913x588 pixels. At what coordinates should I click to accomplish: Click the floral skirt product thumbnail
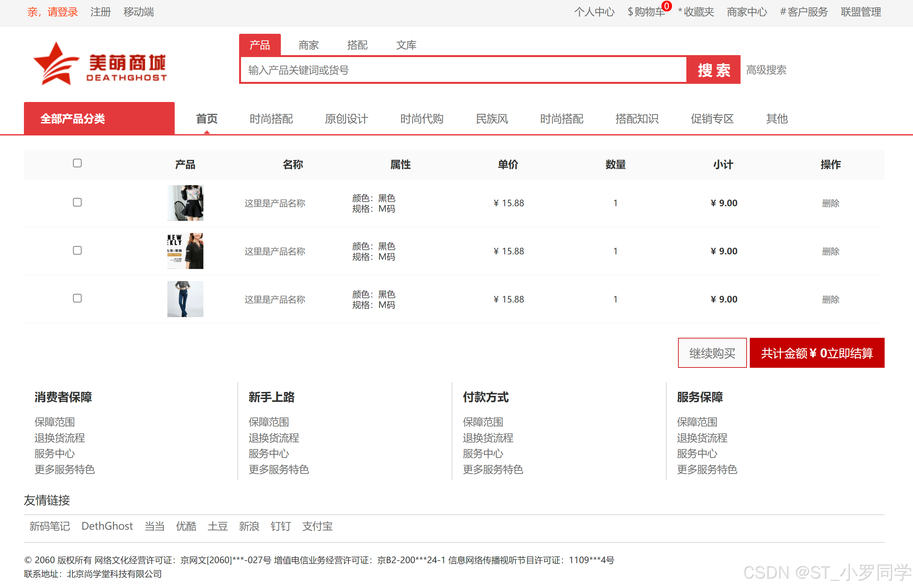185,203
